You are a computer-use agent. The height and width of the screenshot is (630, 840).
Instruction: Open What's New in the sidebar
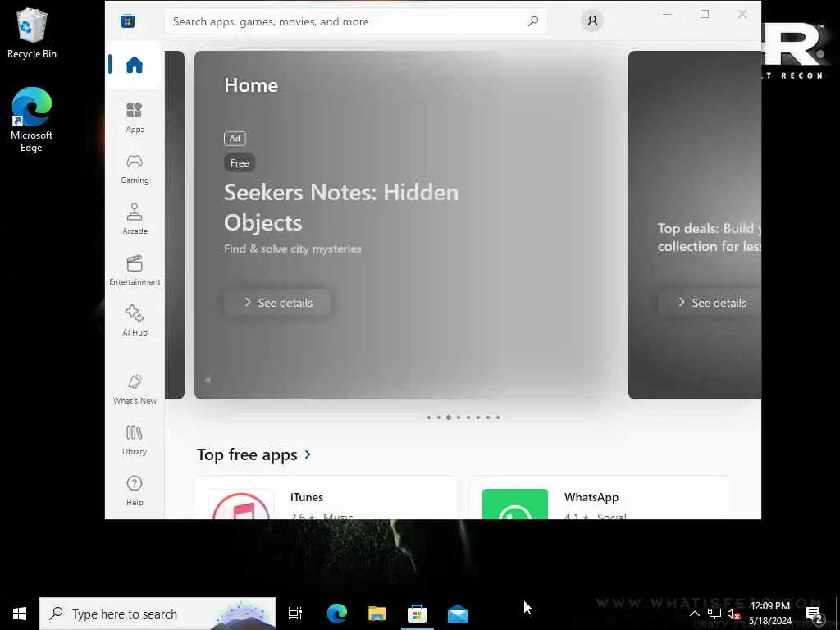[x=135, y=390]
